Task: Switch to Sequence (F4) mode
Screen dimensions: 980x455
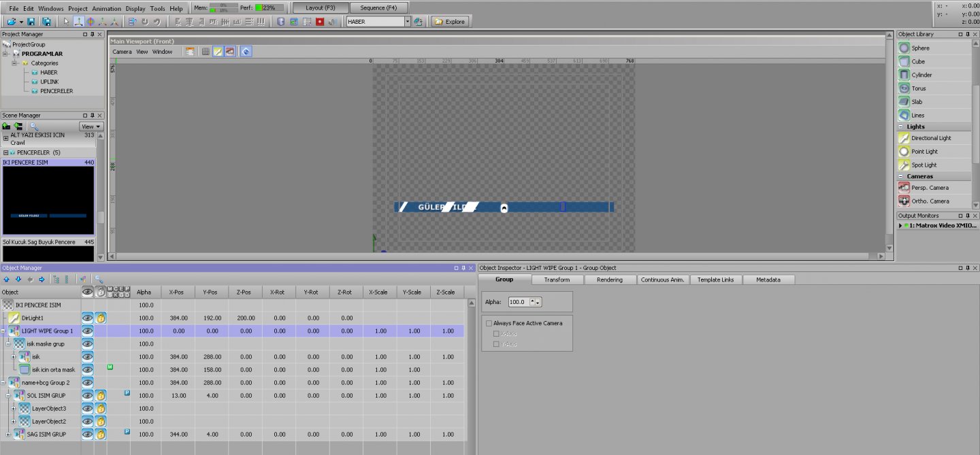Action: [378, 7]
